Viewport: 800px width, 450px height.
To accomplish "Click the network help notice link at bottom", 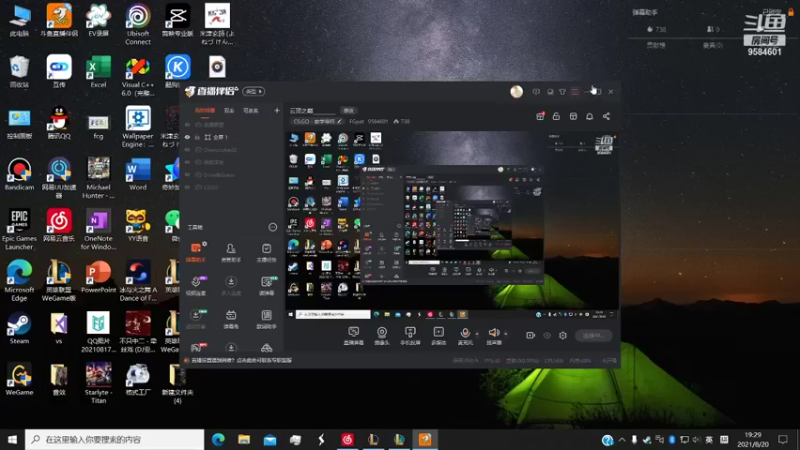I will click(x=241, y=360).
